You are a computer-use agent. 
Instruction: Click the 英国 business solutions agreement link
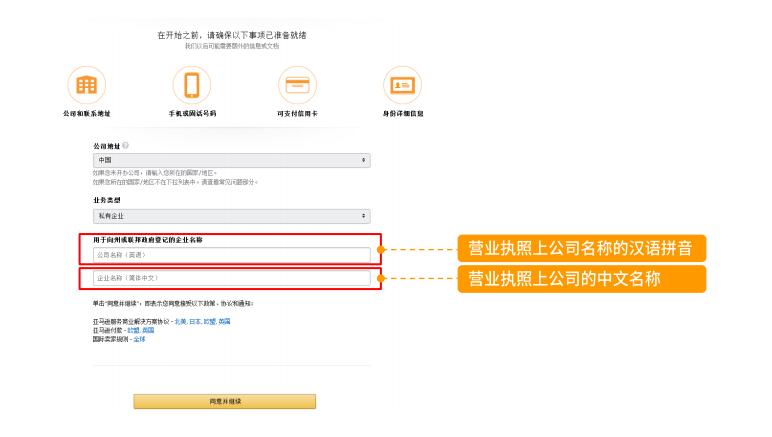225,321
